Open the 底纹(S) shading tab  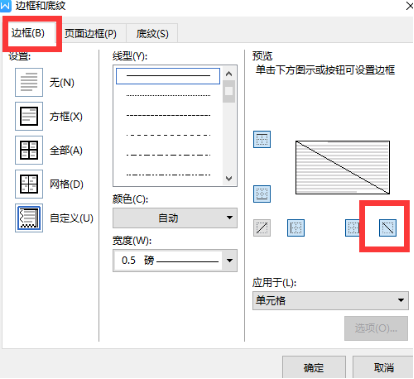click(x=152, y=34)
